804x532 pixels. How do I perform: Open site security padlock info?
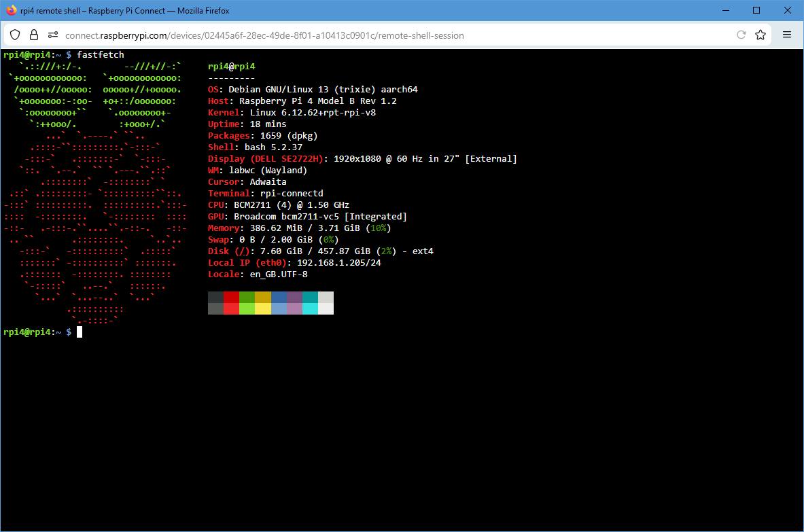(x=33, y=35)
